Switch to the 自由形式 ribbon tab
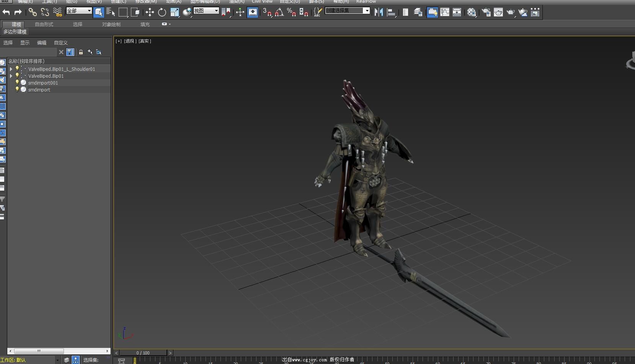The image size is (635, 364). tap(44, 24)
